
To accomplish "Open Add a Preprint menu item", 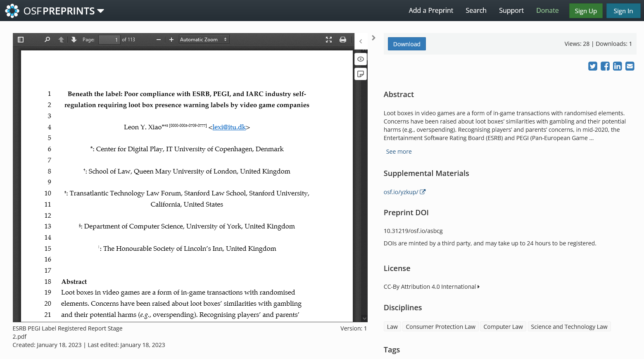I will (x=431, y=10).
